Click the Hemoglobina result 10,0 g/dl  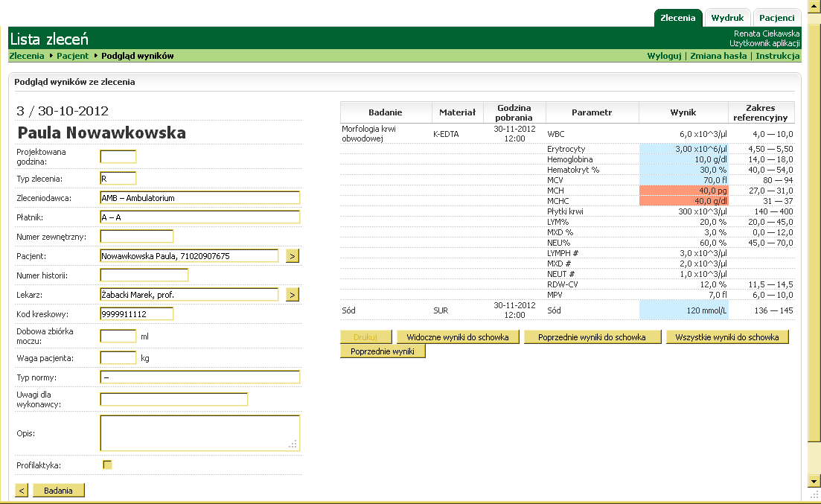click(683, 159)
